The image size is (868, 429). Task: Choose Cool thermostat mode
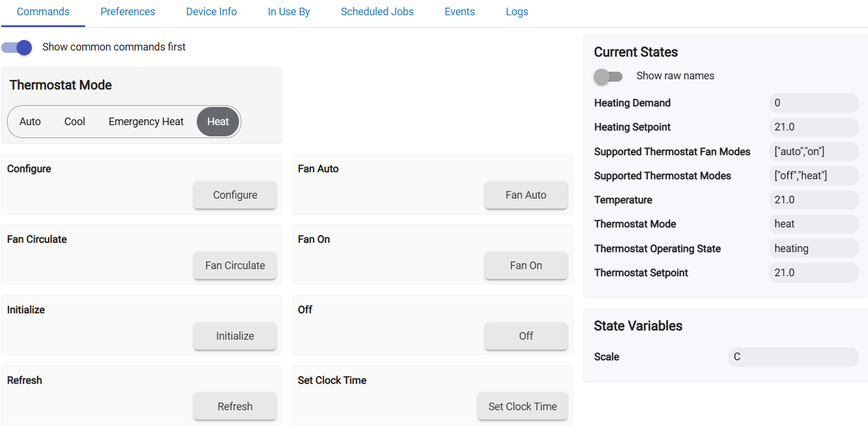pyautogui.click(x=75, y=122)
